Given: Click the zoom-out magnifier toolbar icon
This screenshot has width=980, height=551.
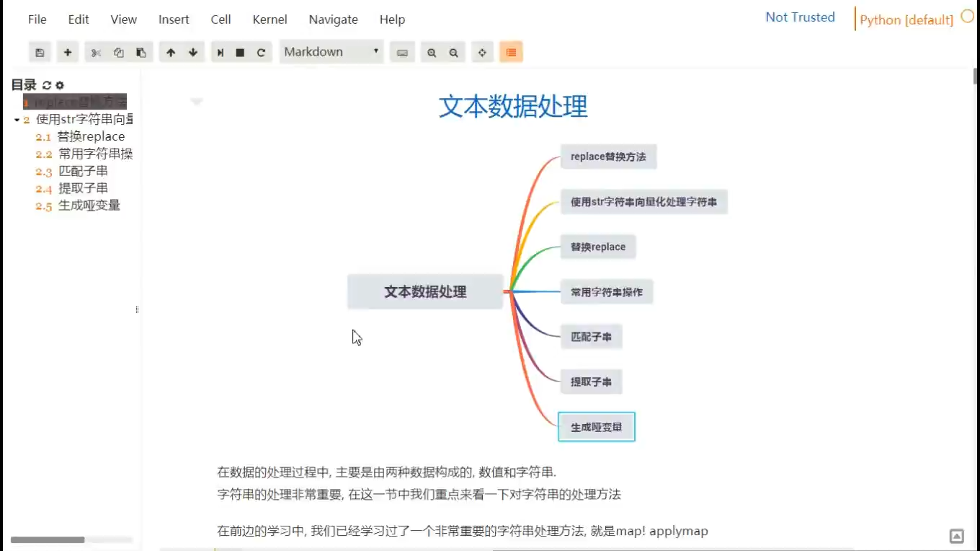Looking at the screenshot, I should 453,53.
